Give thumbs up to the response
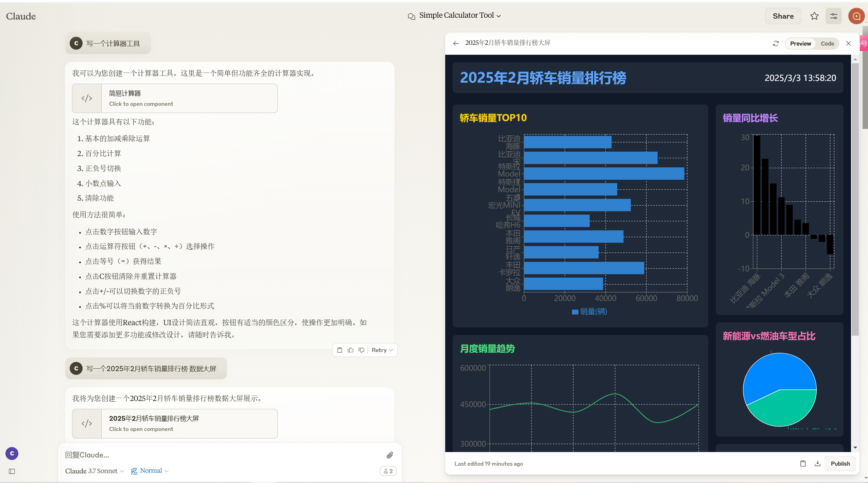This screenshot has width=868, height=483. coord(350,350)
